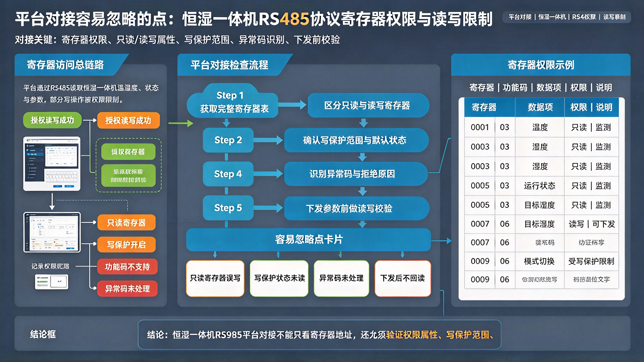Select the 0001 register cell
Viewport: 644px width, 362px height.
pos(480,127)
